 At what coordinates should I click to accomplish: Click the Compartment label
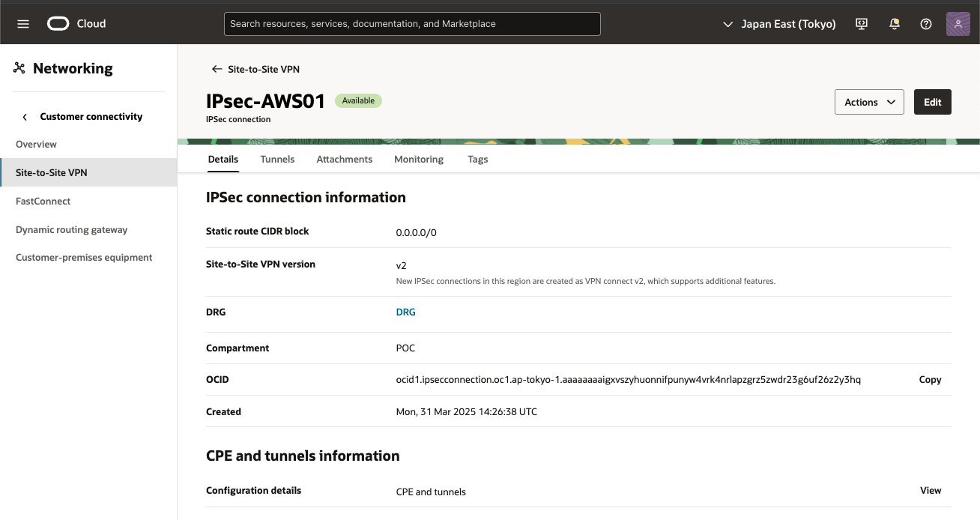pos(238,348)
